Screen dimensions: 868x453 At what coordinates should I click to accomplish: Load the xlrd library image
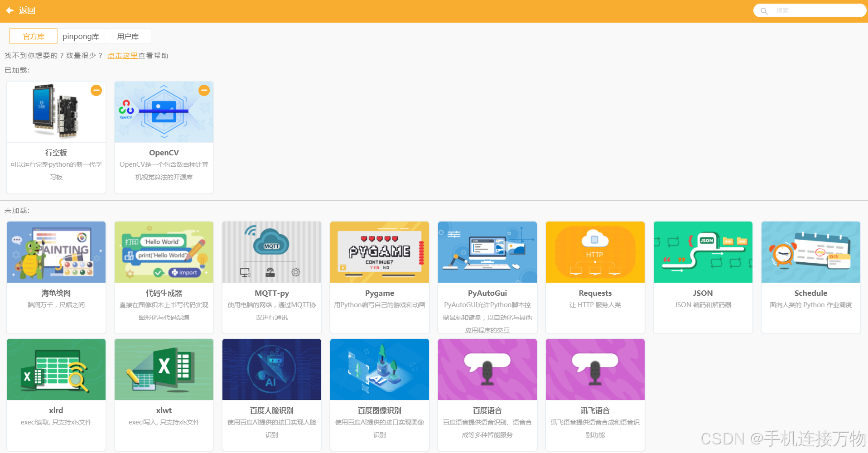(56, 369)
